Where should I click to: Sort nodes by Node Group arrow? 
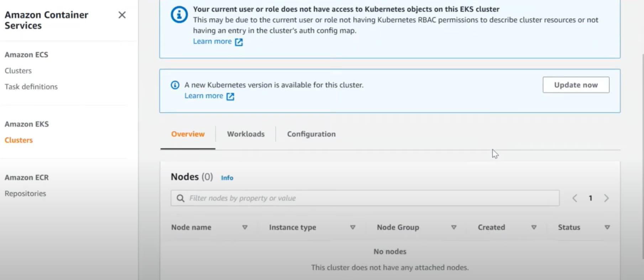click(454, 227)
